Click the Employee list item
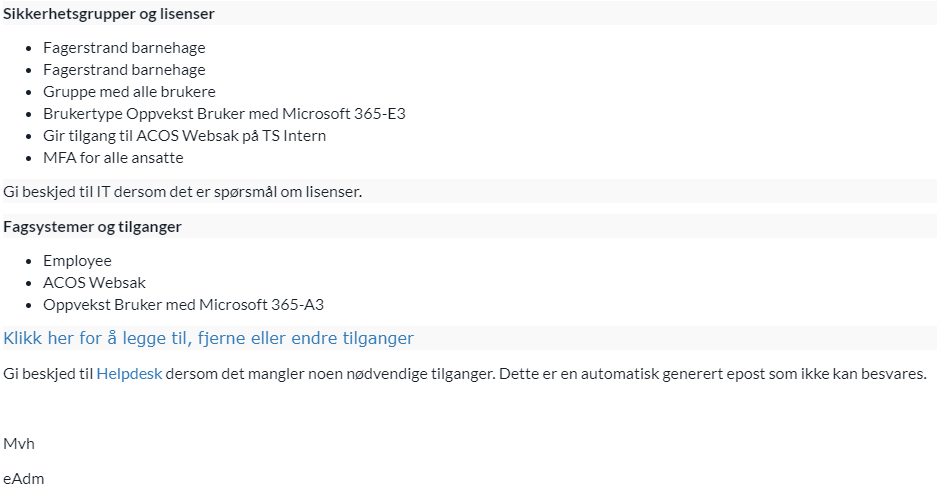This screenshot has height=498, width=937. pos(77,261)
